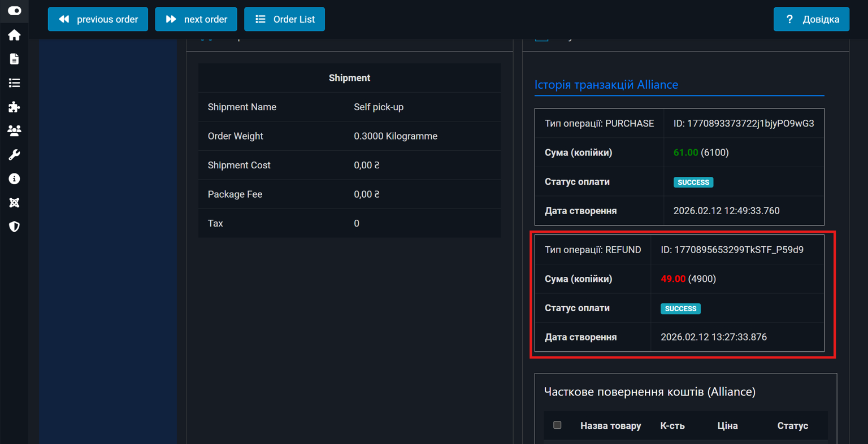Click the Help info circle icon
The width and height of the screenshot is (868, 444).
pyautogui.click(x=14, y=179)
